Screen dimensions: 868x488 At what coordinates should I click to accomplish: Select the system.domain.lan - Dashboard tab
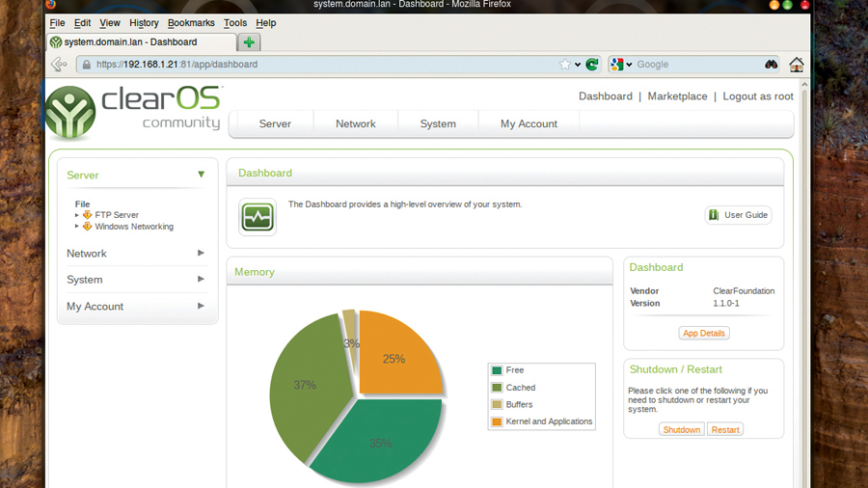pyautogui.click(x=143, y=42)
